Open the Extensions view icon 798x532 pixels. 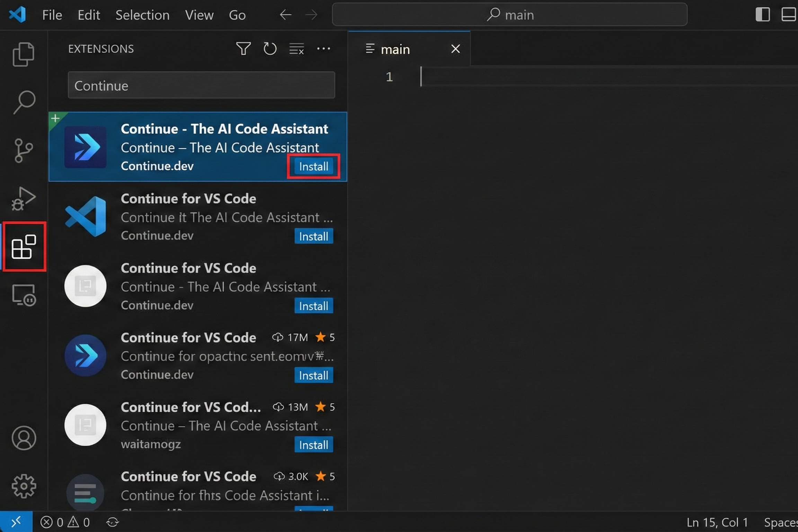tap(24, 247)
